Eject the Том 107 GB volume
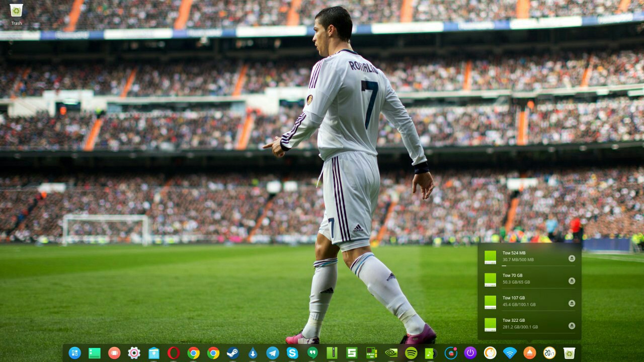The image size is (644, 362). tap(572, 303)
